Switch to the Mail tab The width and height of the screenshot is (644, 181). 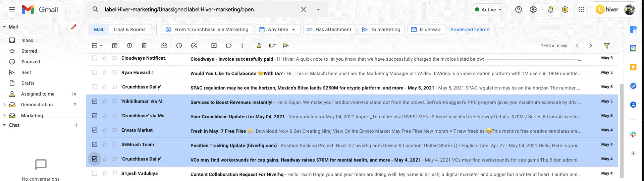point(98,29)
